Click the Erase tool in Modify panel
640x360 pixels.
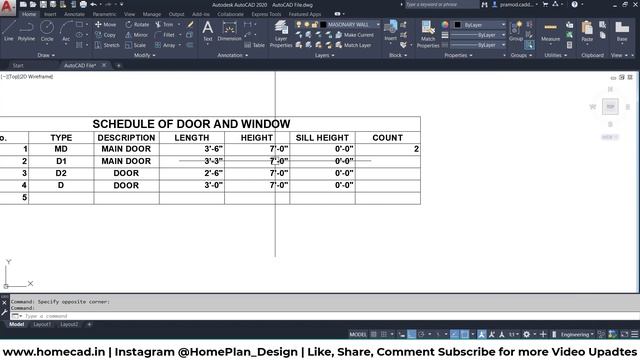click(x=190, y=24)
